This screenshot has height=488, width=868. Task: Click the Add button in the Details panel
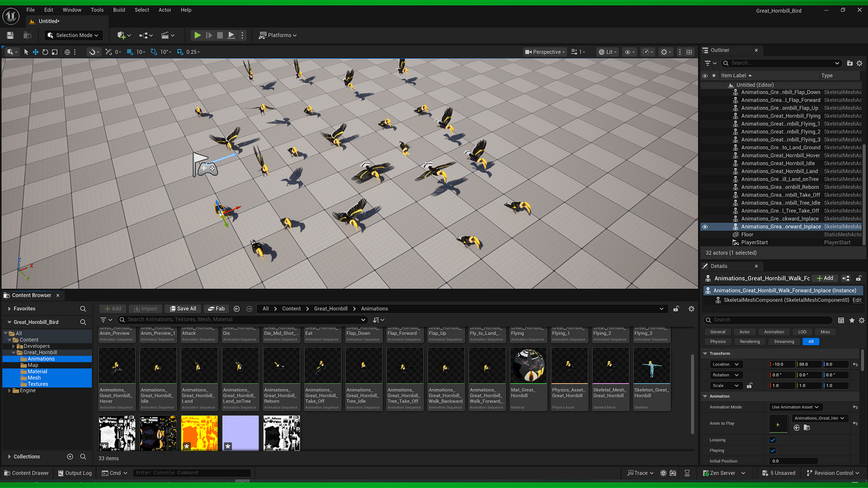[825, 278]
